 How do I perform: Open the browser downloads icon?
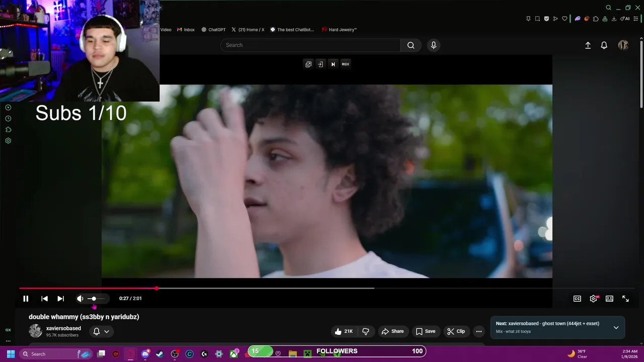(614, 19)
